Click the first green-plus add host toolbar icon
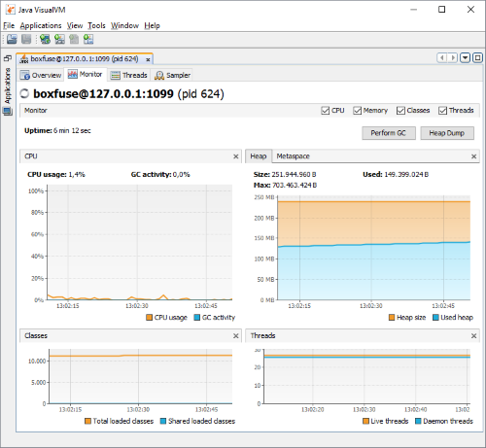Viewport: 486px width, 448px height. (x=45, y=39)
